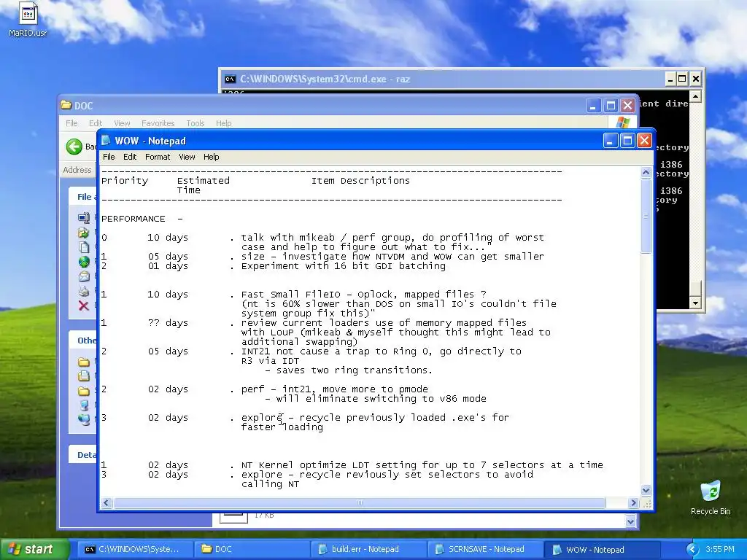The height and width of the screenshot is (560, 747).
Task: Open the Format menu in Notepad
Action: (158, 157)
